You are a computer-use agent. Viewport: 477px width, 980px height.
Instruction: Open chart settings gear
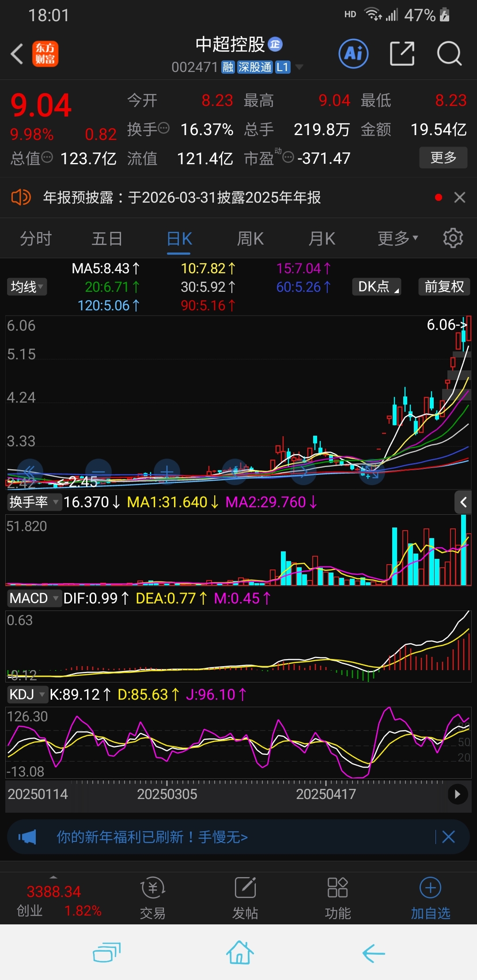tap(453, 238)
